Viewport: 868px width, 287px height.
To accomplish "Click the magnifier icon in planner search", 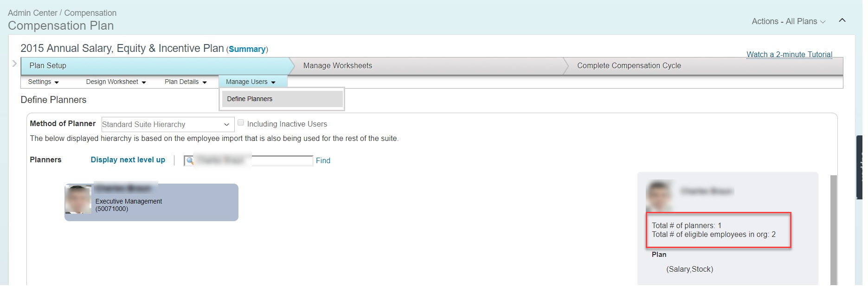I will click(x=189, y=160).
